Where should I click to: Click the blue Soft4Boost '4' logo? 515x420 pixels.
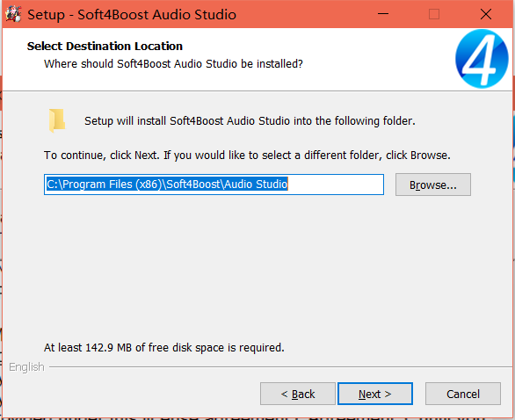[x=482, y=59]
